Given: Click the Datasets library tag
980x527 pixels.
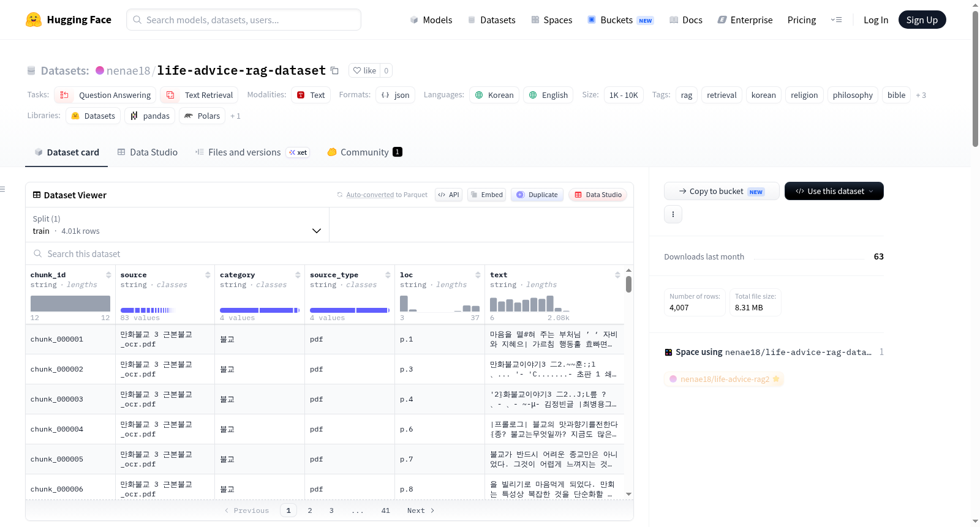Looking at the screenshot, I should [93, 116].
